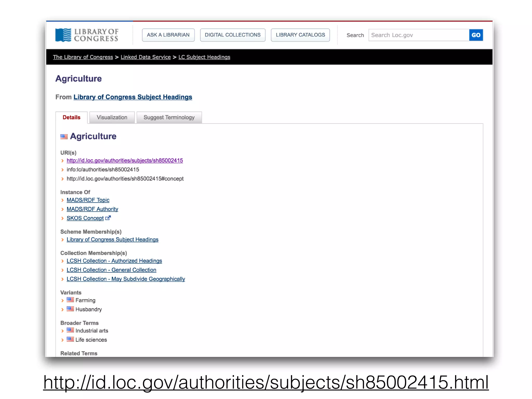Open the Library of Congress Subject Headings heading link

point(133,97)
